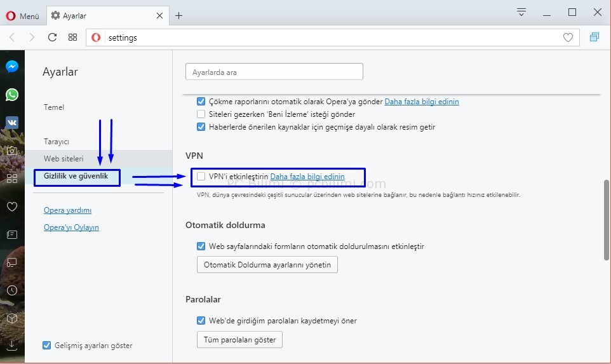This screenshot has height=364, width=611.
Task: Open the Opera Menü button
Action: click(x=22, y=16)
